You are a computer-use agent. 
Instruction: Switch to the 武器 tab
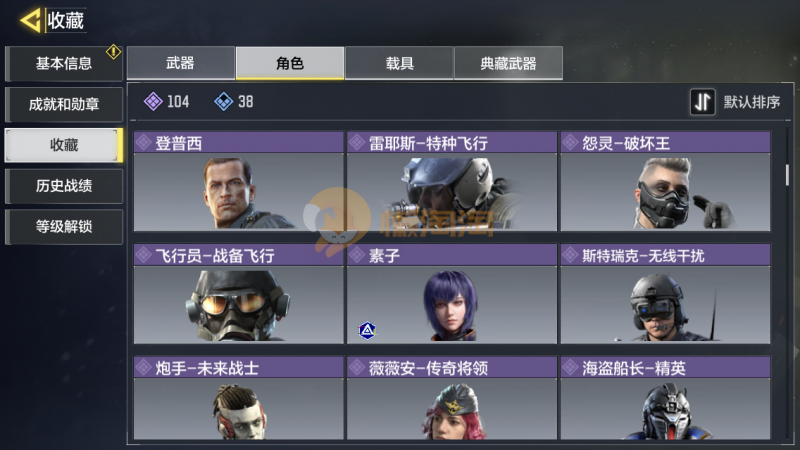pyautogui.click(x=181, y=63)
